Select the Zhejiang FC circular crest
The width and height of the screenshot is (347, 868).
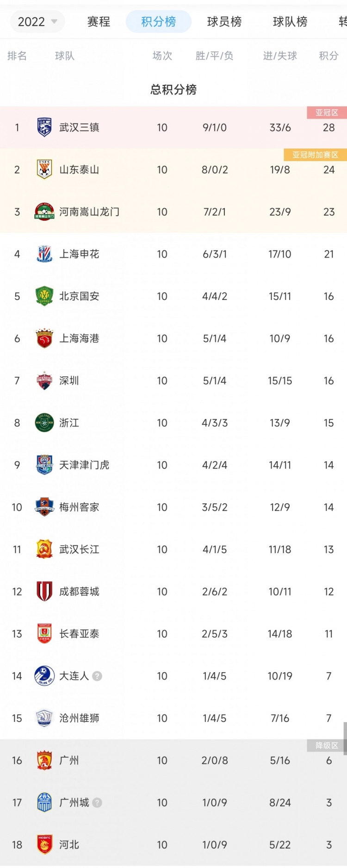click(44, 423)
